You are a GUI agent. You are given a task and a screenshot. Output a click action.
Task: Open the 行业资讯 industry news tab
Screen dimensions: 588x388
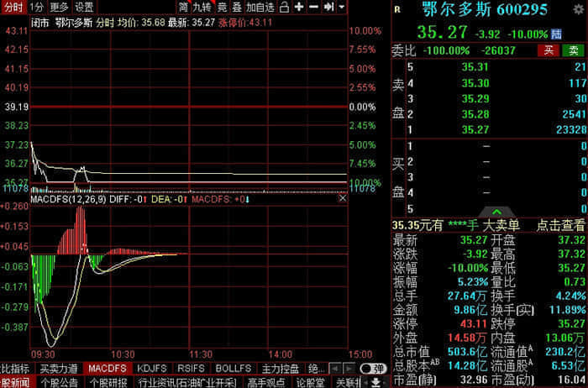(186, 383)
